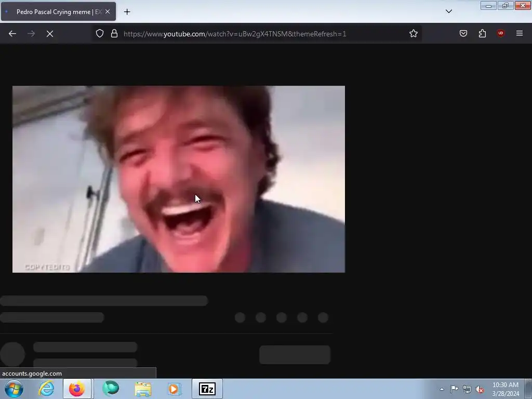Close the Pedro Pascal Crying meme tab
Viewport: 532px width, 399px height.
108,11
